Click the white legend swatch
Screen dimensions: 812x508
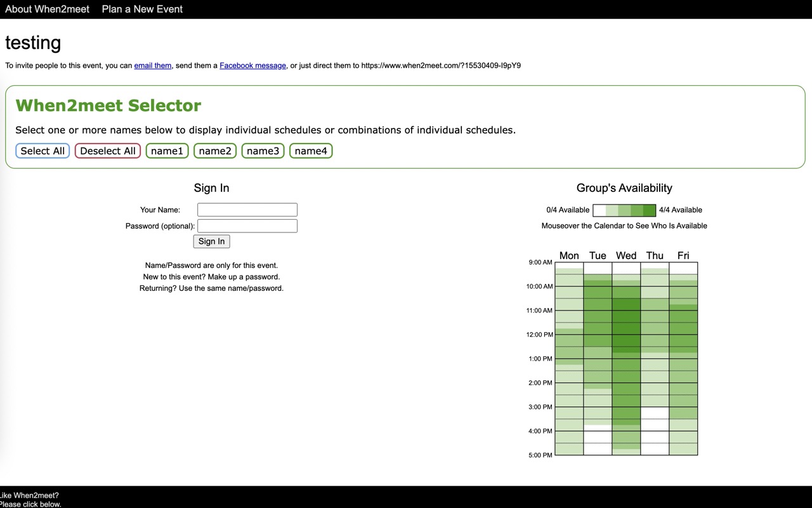(599, 210)
